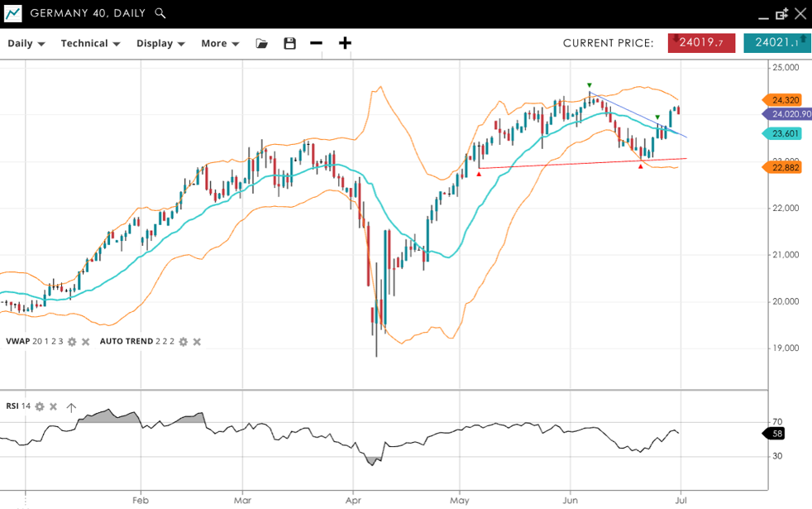Click the purple 24,020.90 price axis label
The width and height of the screenshot is (812, 509).
(789, 114)
